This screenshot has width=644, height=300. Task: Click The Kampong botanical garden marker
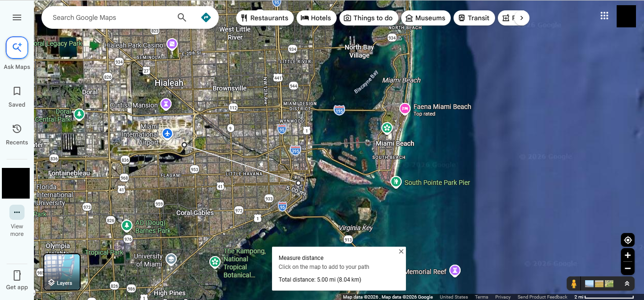pyautogui.click(x=215, y=261)
